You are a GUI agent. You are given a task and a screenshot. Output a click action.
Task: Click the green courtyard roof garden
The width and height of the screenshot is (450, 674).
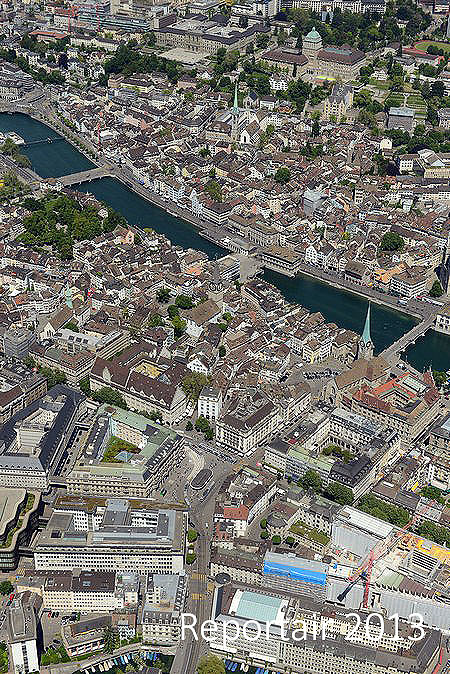[119, 449]
